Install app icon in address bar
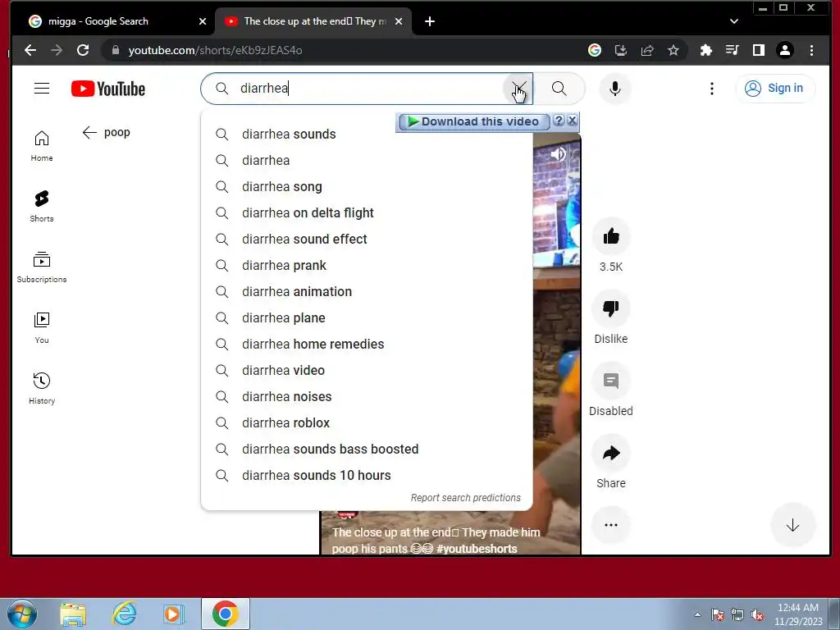 (x=621, y=50)
